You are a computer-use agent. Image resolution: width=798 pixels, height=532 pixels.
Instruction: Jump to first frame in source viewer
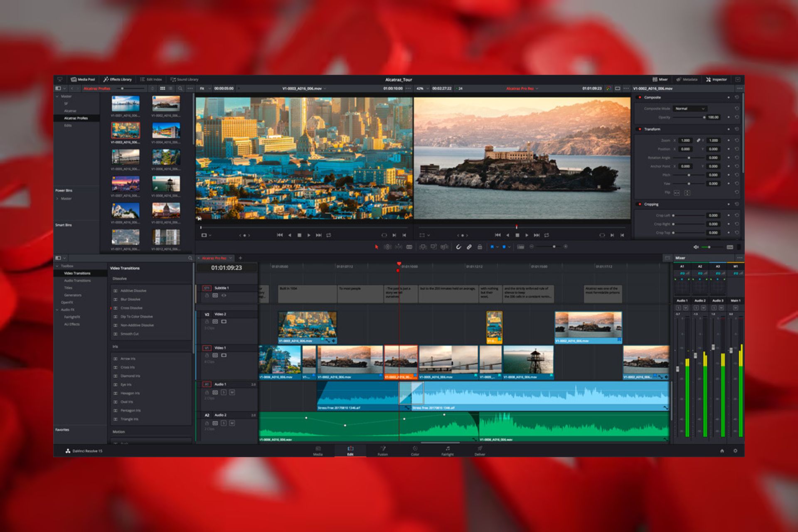pos(280,235)
